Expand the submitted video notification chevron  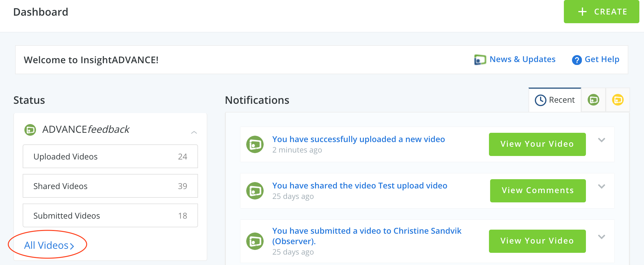602,237
